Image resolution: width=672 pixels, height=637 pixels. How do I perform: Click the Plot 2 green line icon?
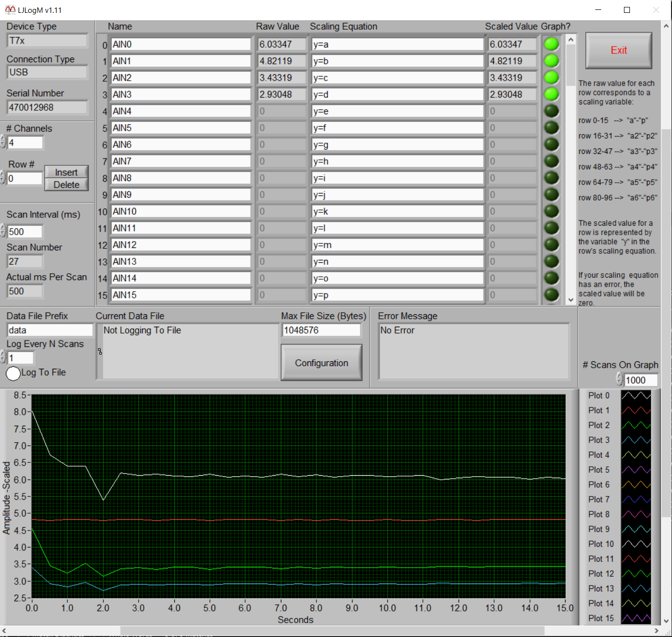[x=636, y=425]
